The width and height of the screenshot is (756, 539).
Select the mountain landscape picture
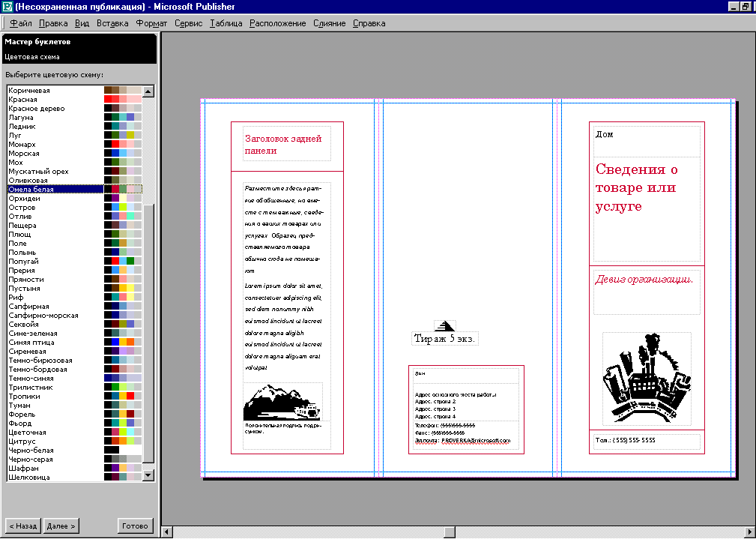pyautogui.click(x=282, y=402)
